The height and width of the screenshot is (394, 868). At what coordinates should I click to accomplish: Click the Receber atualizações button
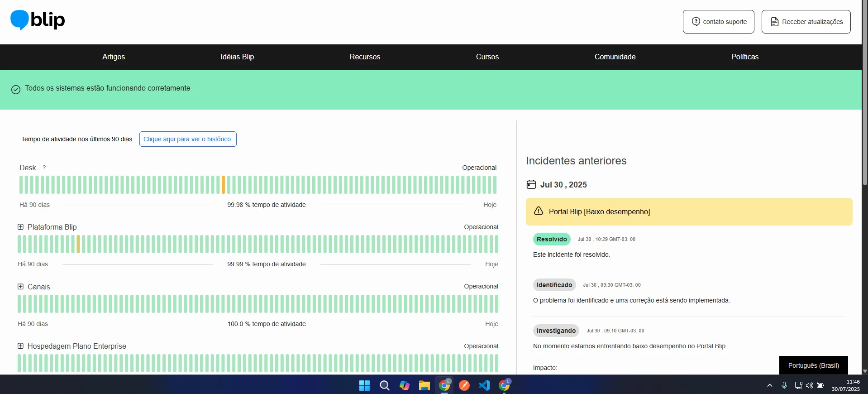pyautogui.click(x=806, y=22)
